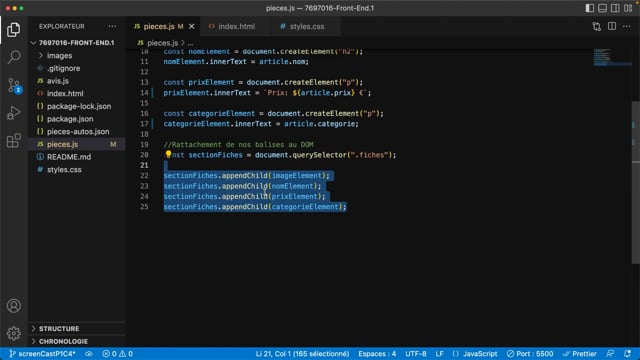Open the Extensions view
The image size is (640, 360).
tap(13, 140)
